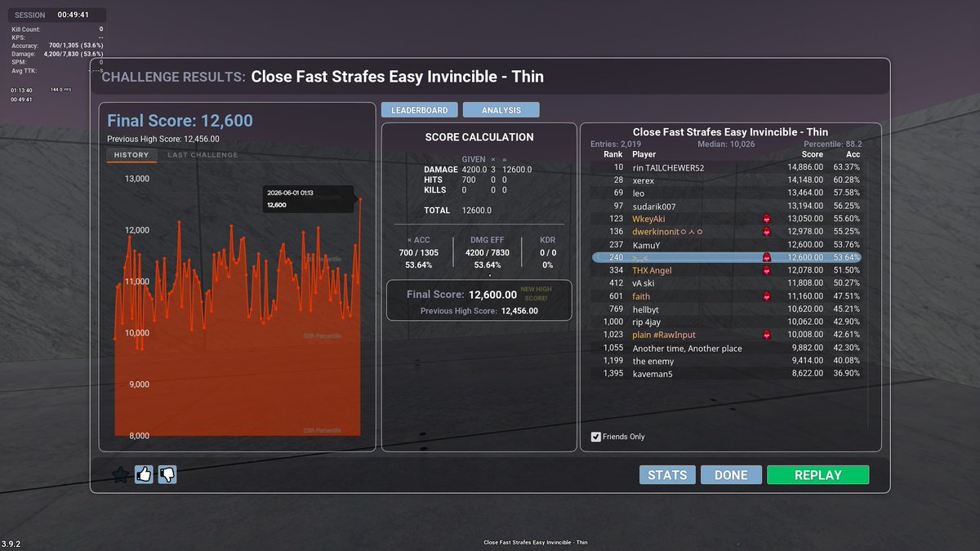Select player the enemy in the leaderboard
The image size is (980, 551).
[x=653, y=361]
